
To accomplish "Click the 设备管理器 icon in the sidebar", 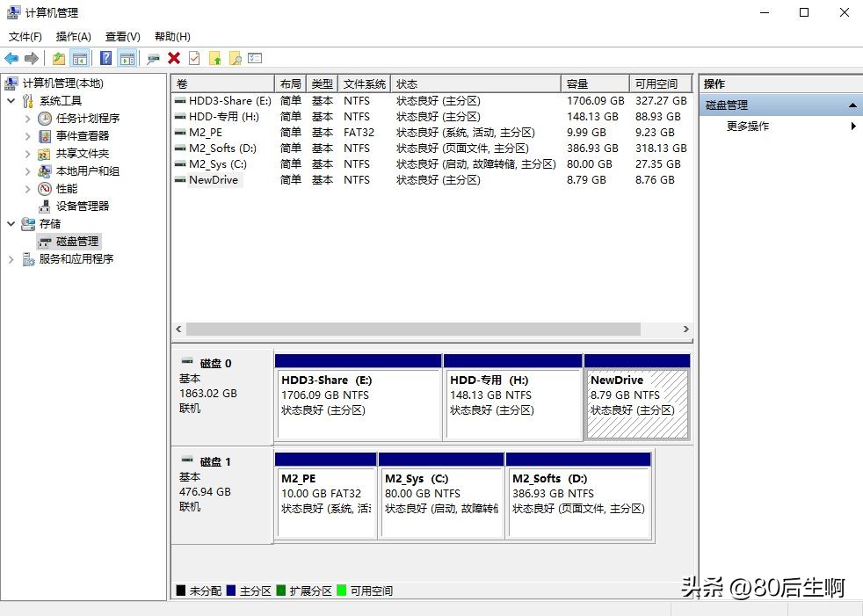I will coord(45,204).
